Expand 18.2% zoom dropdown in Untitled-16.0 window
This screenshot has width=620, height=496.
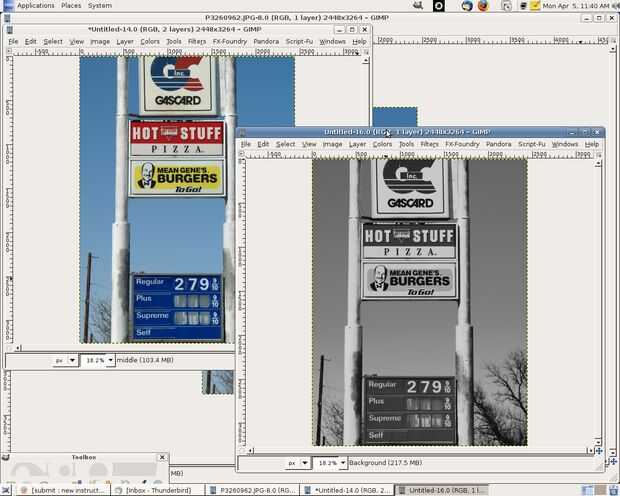tap(343, 463)
